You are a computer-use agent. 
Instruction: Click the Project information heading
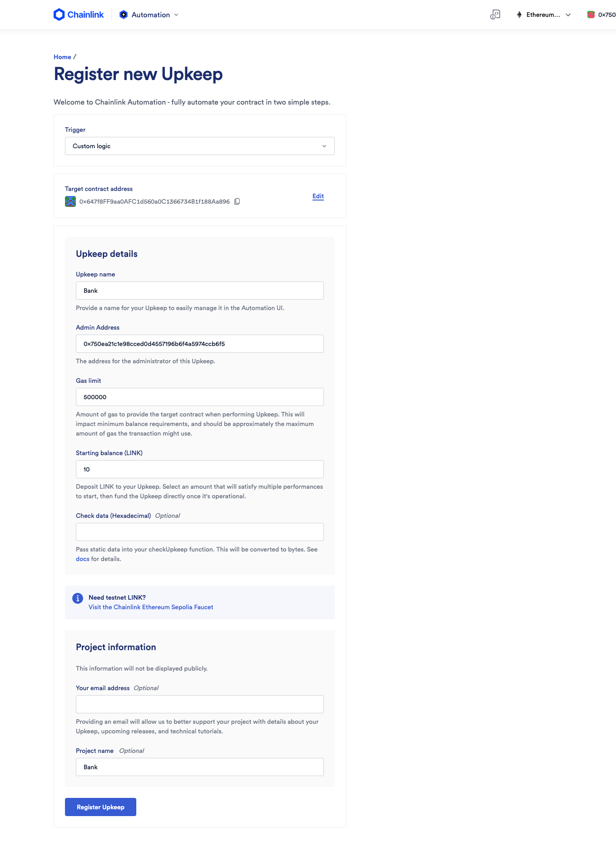tap(116, 647)
